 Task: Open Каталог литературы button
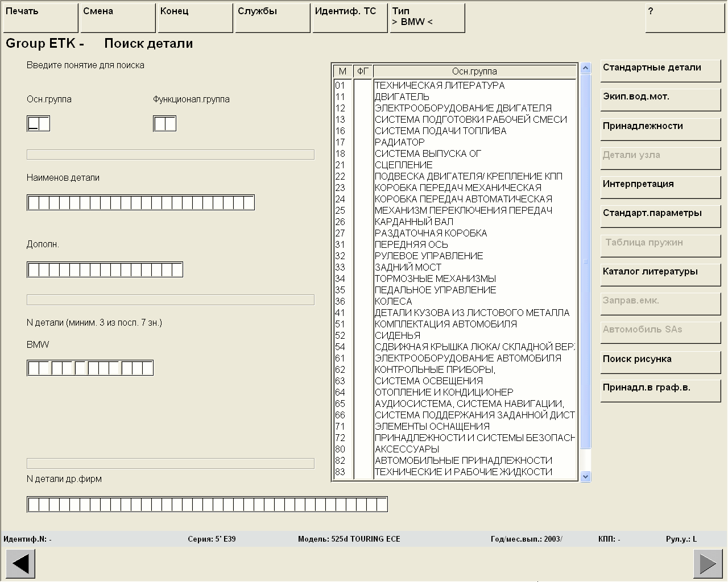pos(660,275)
